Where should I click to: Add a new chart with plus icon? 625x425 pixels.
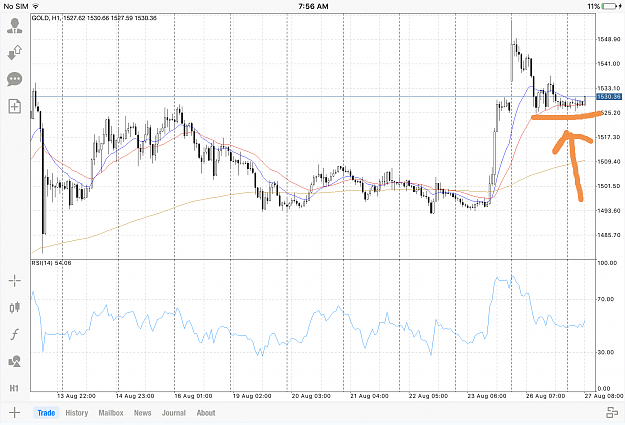pyautogui.click(x=14, y=413)
